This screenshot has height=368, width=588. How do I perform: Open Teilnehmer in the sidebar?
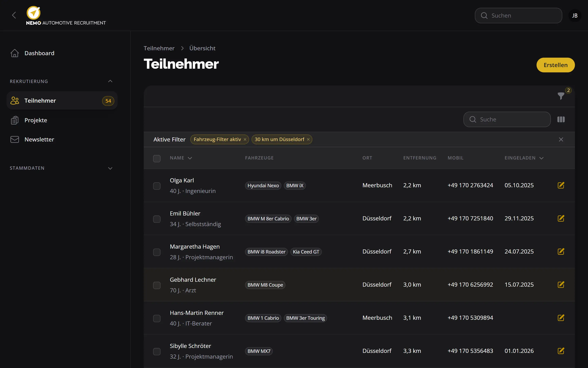click(62, 101)
